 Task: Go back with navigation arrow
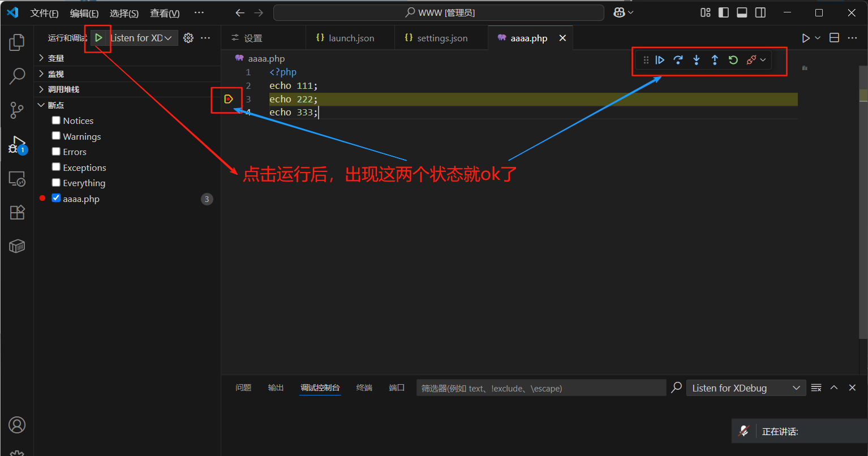(240, 12)
